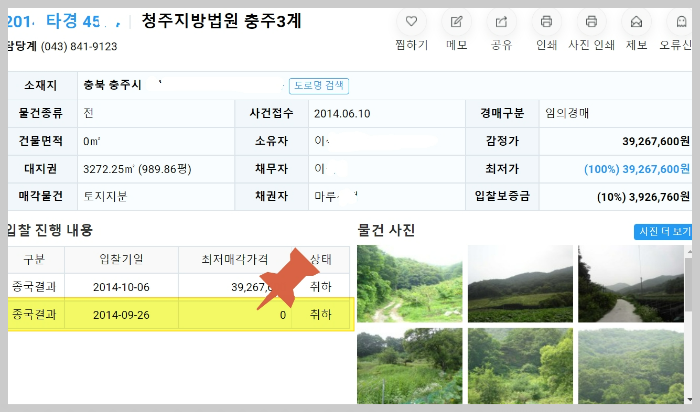Click the 오류신고 error report icon

coord(680,21)
